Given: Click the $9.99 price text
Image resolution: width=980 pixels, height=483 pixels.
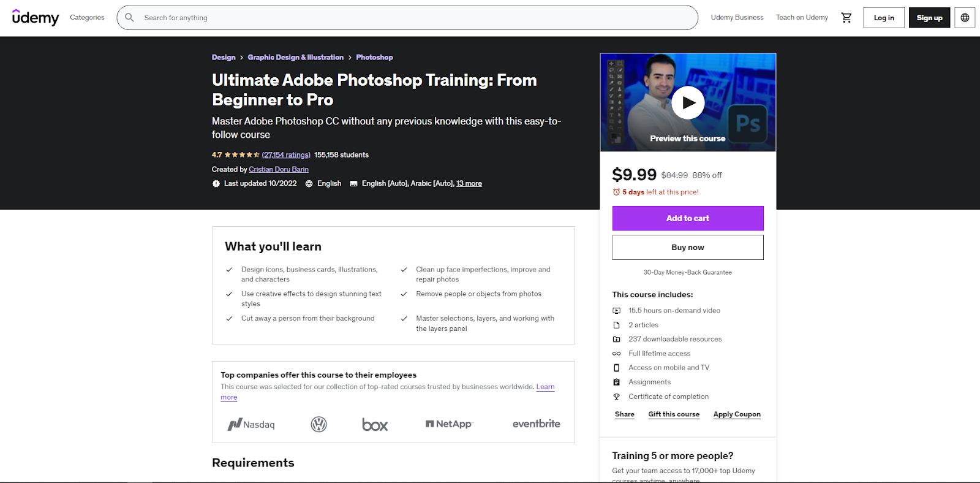Looking at the screenshot, I should pyautogui.click(x=635, y=175).
